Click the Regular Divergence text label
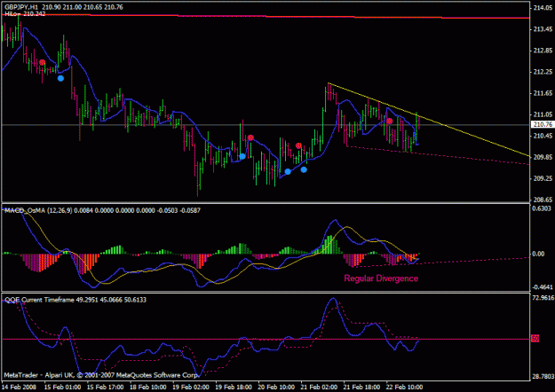555x392 pixels. pyautogui.click(x=381, y=278)
